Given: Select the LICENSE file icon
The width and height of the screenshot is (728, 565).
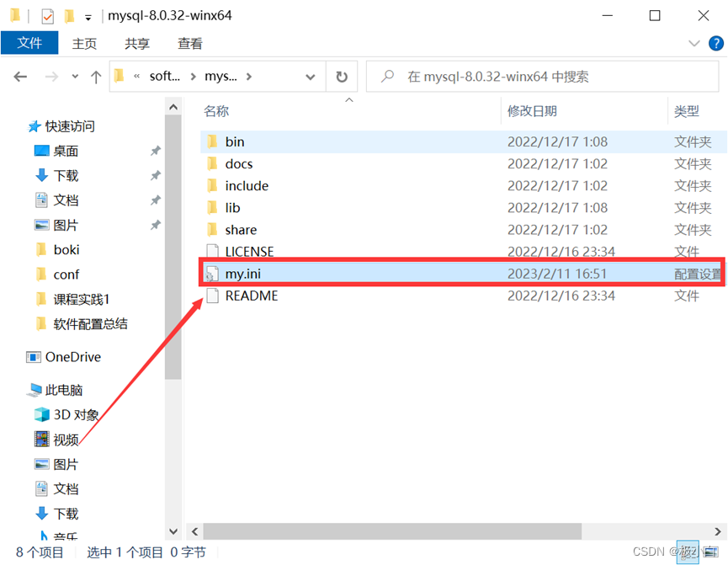Looking at the screenshot, I should click(x=212, y=251).
